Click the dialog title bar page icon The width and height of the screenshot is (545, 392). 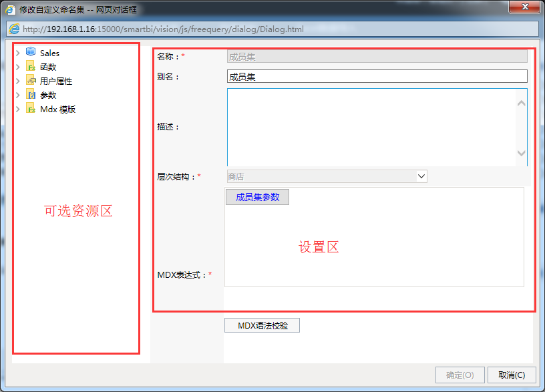10,9
